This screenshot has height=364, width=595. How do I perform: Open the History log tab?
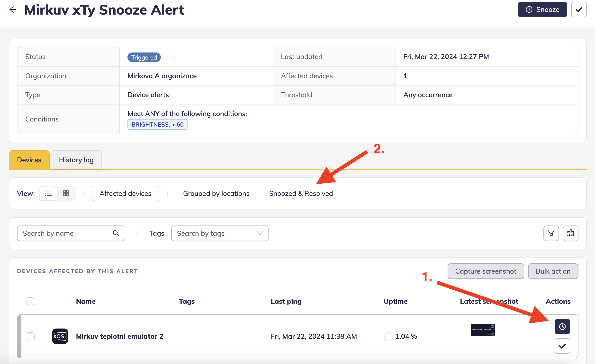pyautogui.click(x=76, y=160)
